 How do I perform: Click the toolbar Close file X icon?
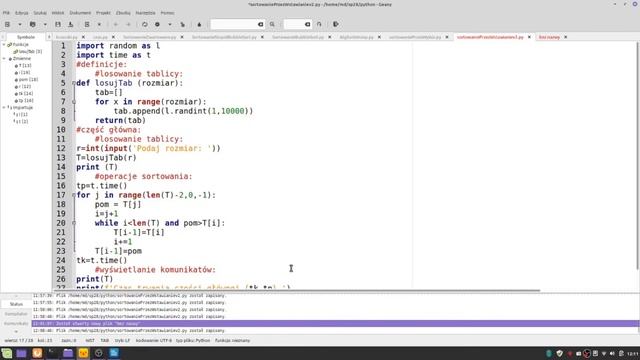coord(99,24)
